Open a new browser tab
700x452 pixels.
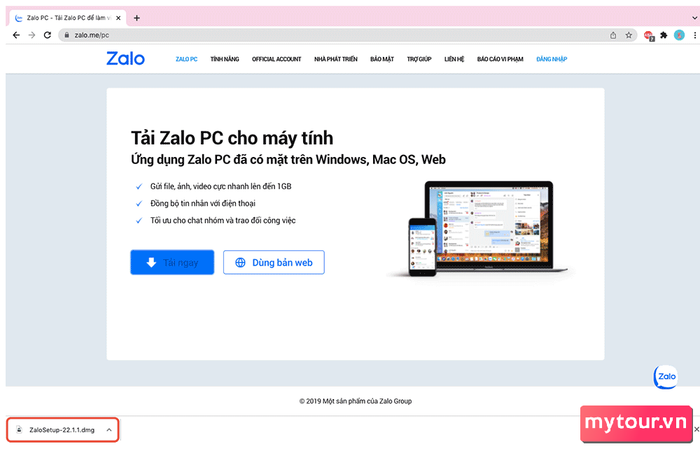pos(137,18)
